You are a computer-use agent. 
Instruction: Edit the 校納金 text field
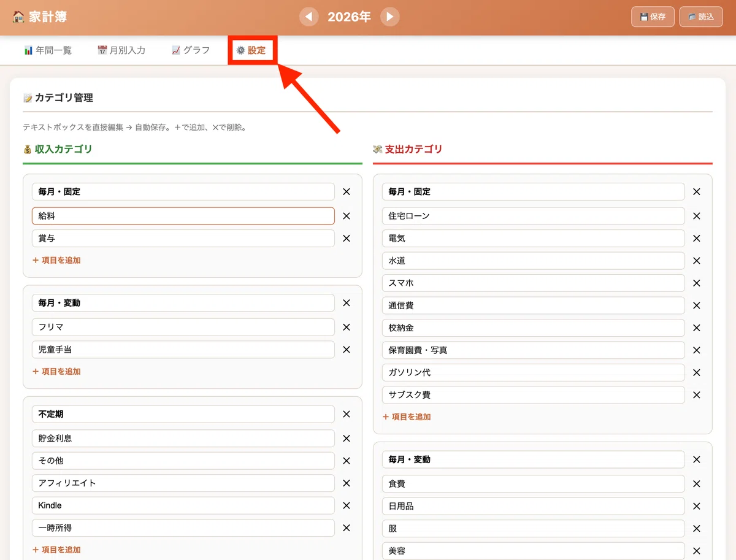pos(534,328)
